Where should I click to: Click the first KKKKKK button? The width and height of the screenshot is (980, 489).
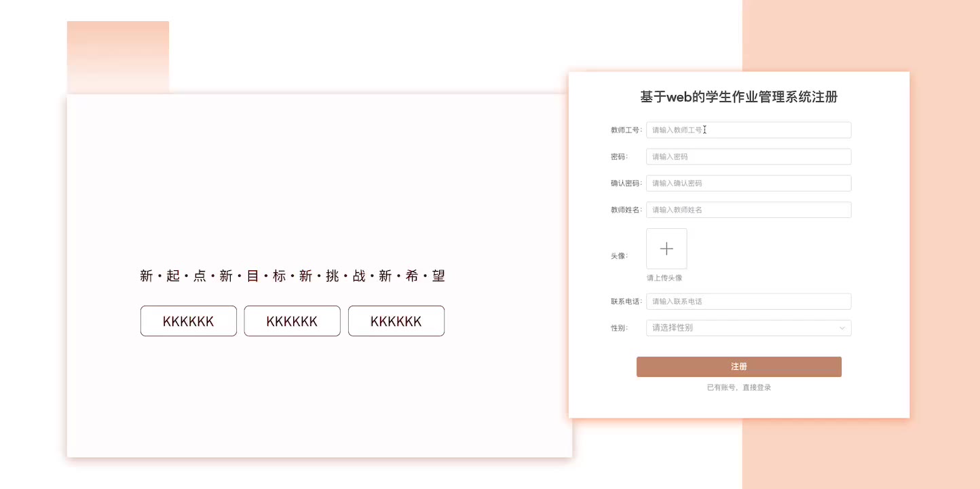189,321
